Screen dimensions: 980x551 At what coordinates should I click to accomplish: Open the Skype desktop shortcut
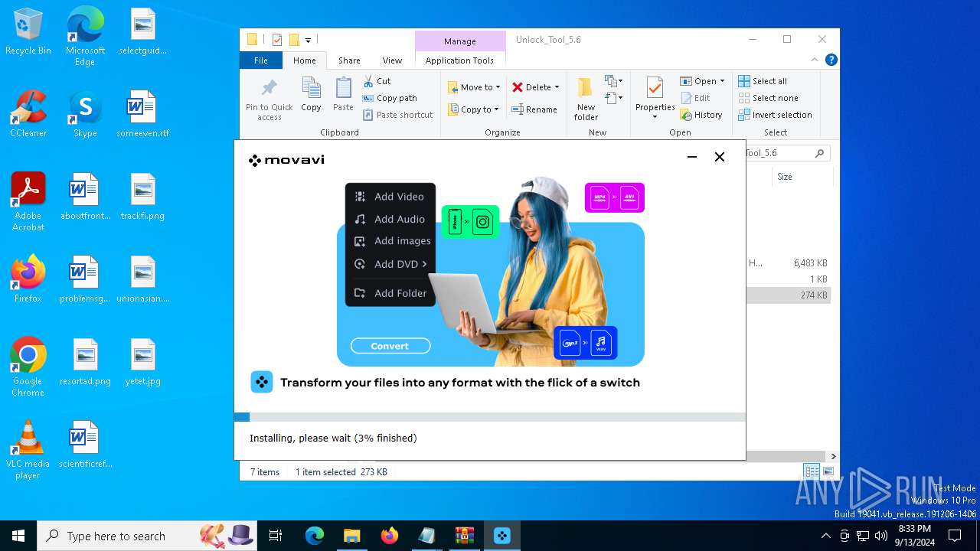click(x=85, y=115)
